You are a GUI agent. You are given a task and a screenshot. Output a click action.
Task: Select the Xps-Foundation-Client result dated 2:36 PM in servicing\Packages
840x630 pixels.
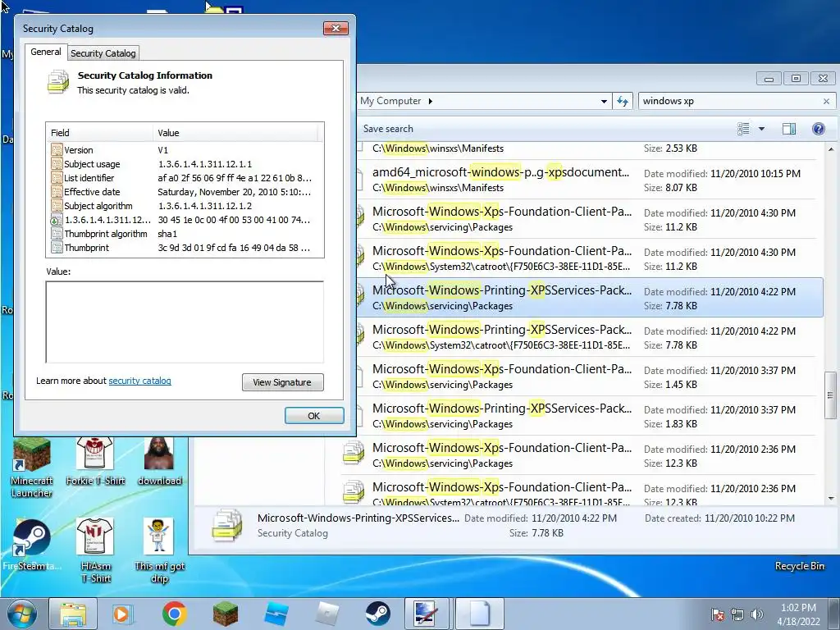582,454
